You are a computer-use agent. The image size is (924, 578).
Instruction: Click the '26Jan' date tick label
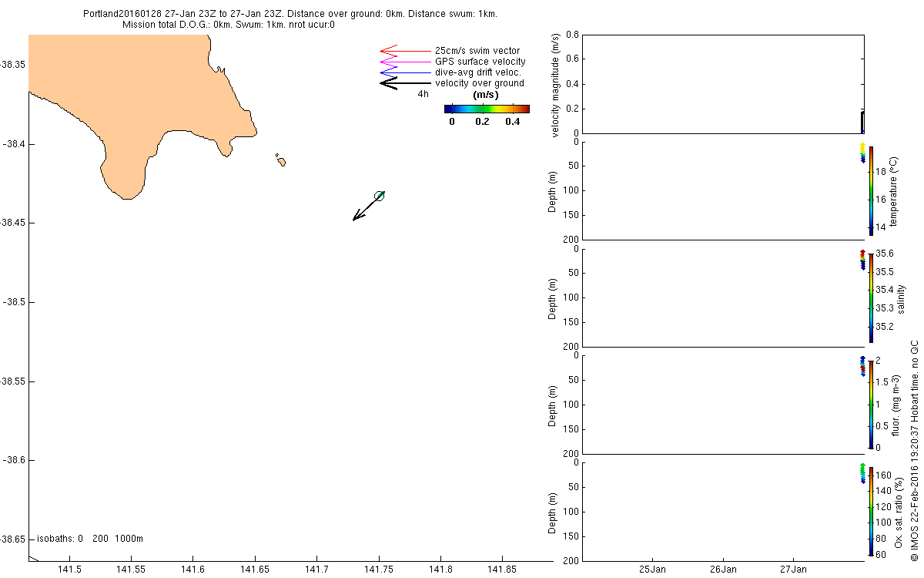(x=723, y=570)
